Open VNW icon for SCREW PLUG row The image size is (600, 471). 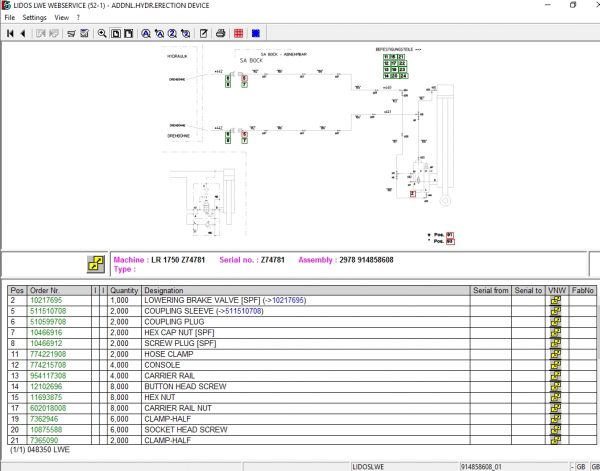[x=556, y=343]
